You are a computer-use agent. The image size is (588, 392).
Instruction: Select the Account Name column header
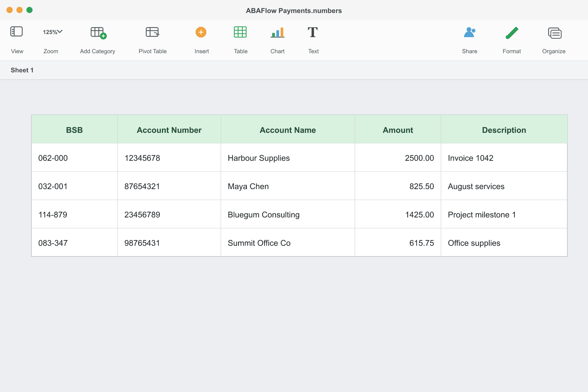coord(288,129)
